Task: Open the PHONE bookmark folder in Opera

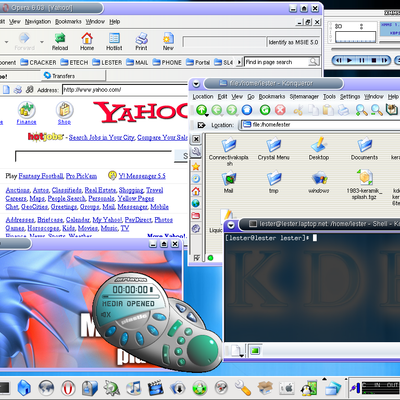Action: [x=167, y=62]
